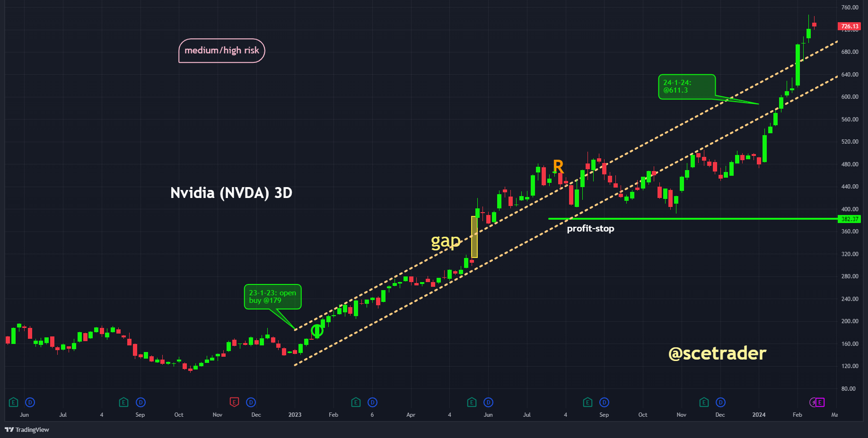Select the green circle marker on the January 2023 candle
This screenshot has height=438, width=868.
(x=317, y=331)
